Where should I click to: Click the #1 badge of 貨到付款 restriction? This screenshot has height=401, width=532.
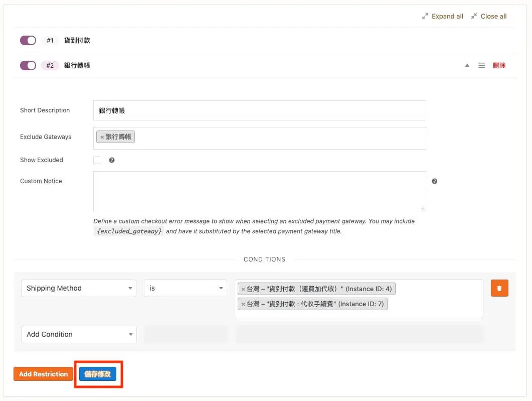[50, 41]
